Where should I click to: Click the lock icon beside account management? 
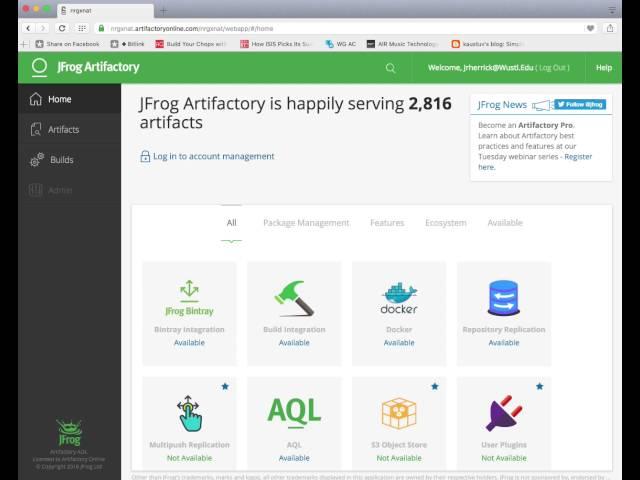click(x=145, y=156)
